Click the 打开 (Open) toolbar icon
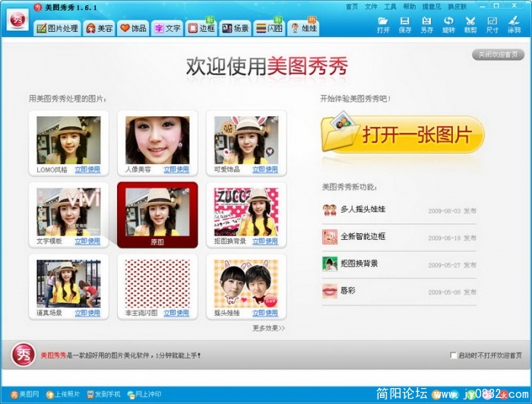The image size is (532, 404). pos(383,25)
